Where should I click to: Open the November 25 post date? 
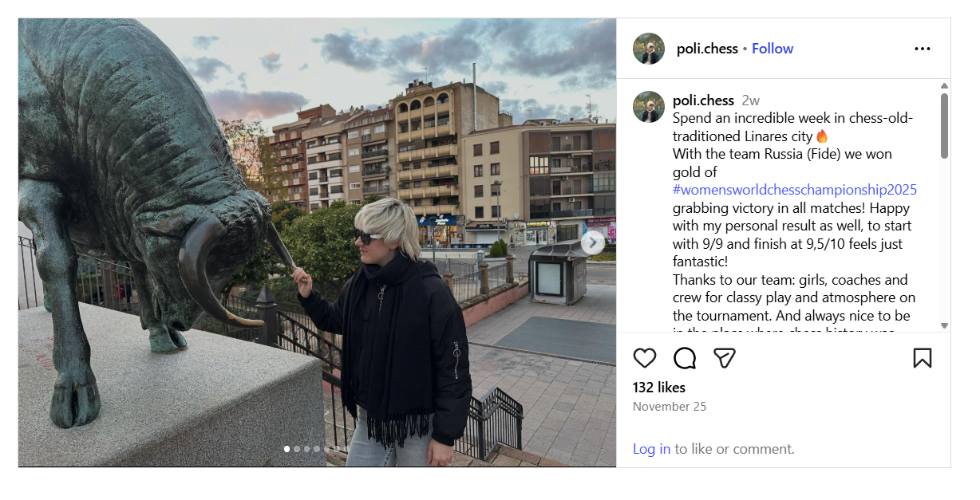coord(670,407)
